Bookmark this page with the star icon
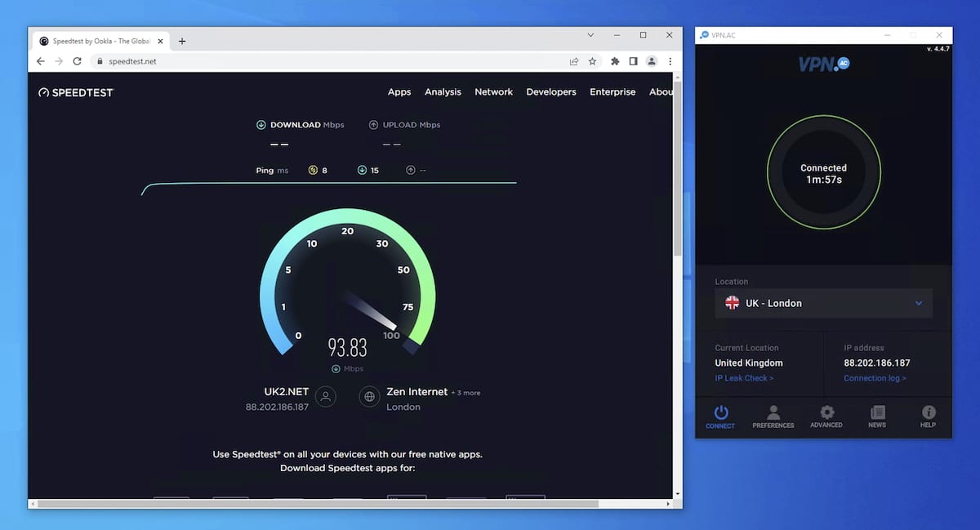Image resolution: width=980 pixels, height=530 pixels. pos(593,61)
